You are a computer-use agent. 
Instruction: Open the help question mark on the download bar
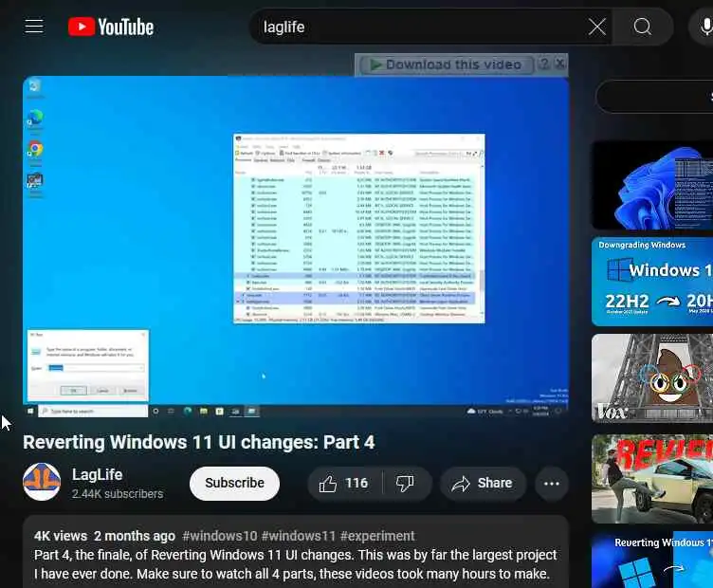(x=544, y=64)
